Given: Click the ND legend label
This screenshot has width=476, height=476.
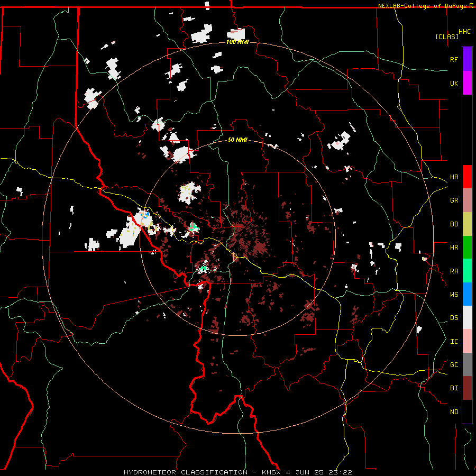Looking at the screenshot, I should (x=454, y=412).
